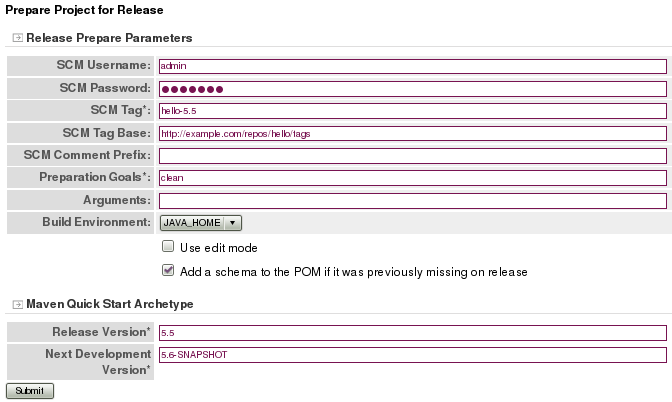Uncheck Add a schema to the POM

(x=168, y=270)
